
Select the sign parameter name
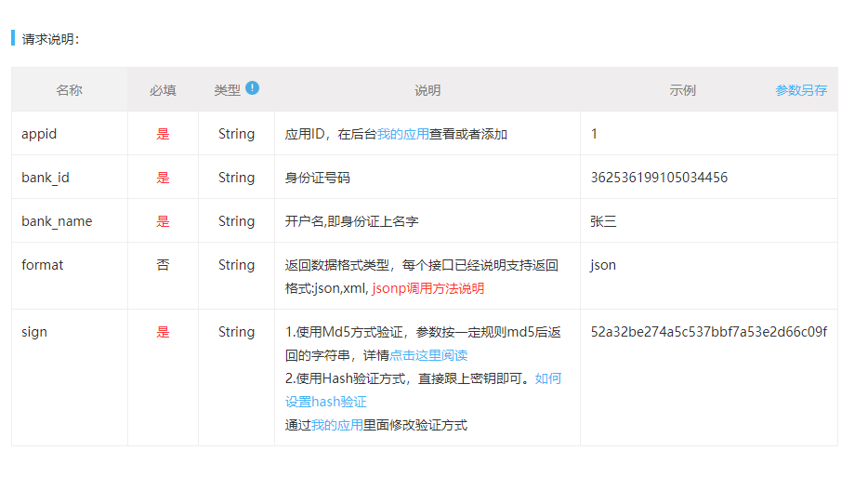click(x=34, y=332)
